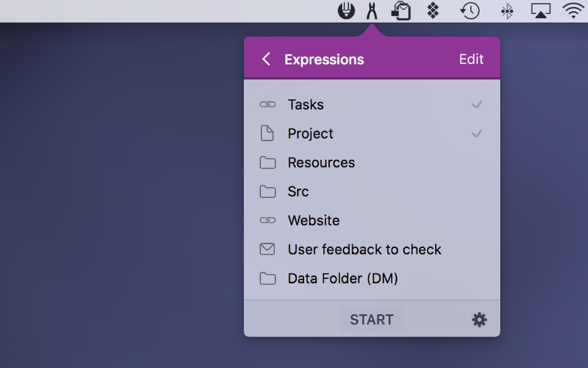This screenshot has width=588, height=368.
Task: Click the link icon beside Tasks
Action: pyautogui.click(x=267, y=104)
